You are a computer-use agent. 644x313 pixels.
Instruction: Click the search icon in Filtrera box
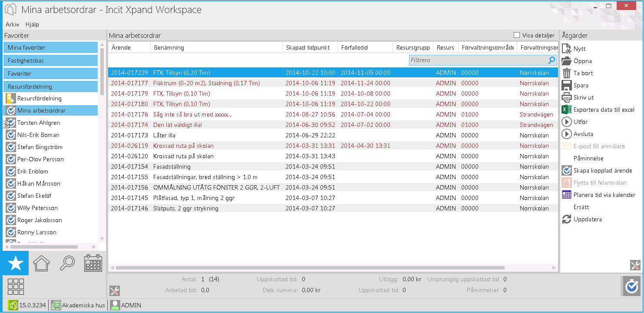[x=552, y=60]
